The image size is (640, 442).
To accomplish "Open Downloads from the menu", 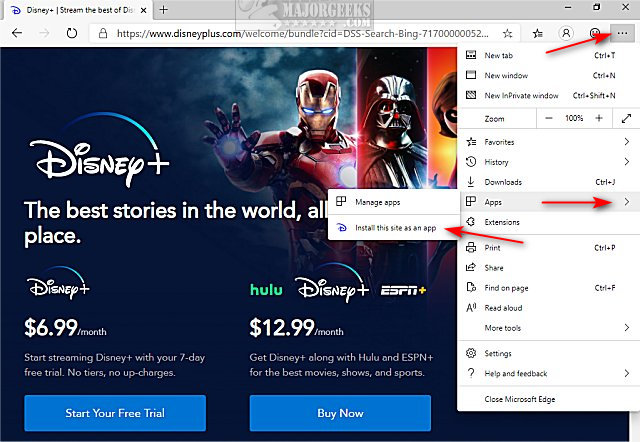I will [549, 182].
